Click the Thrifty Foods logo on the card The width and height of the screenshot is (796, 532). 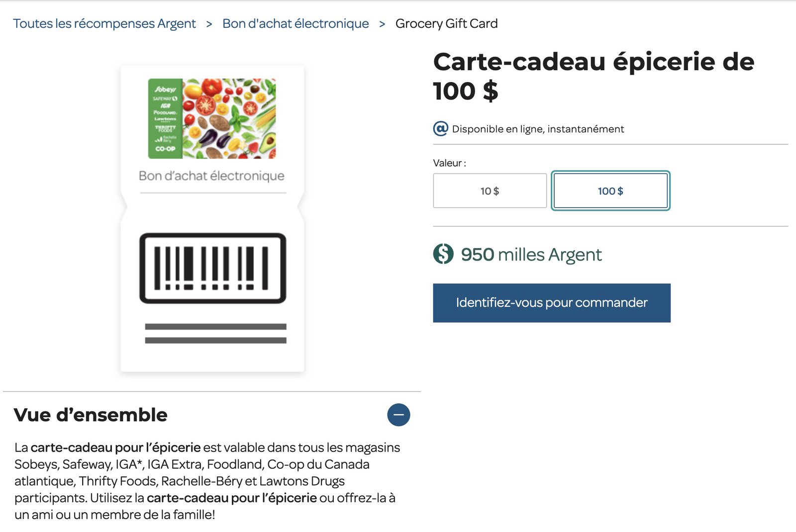pyautogui.click(x=166, y=129)
